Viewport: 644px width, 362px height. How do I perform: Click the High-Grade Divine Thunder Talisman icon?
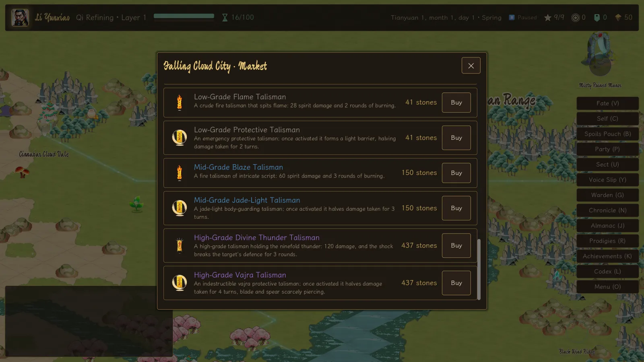(x=180, y=245)
